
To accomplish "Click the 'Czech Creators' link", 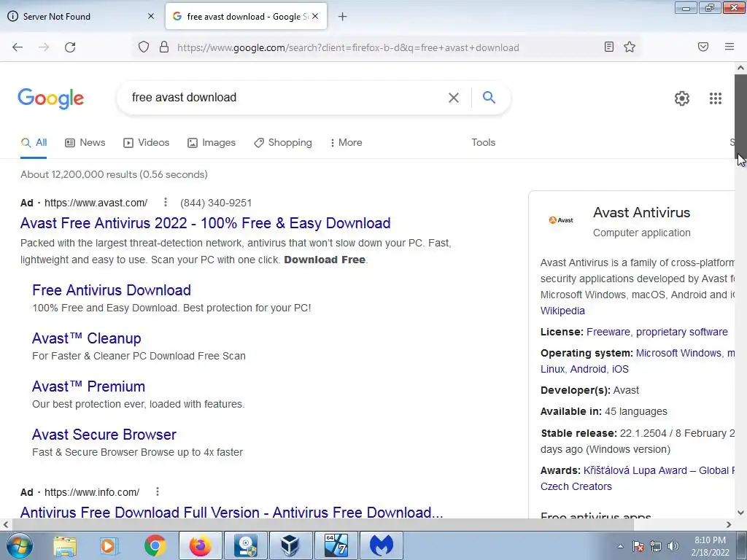I will coord(576,486).
